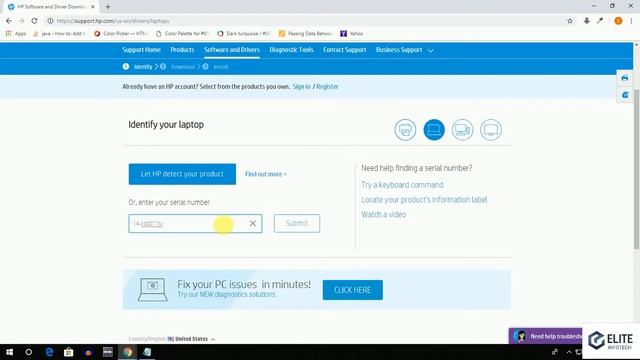
Task: Expand the Business Support dropdown chevron
Action: pyautogui.click(x=431, y=51)
